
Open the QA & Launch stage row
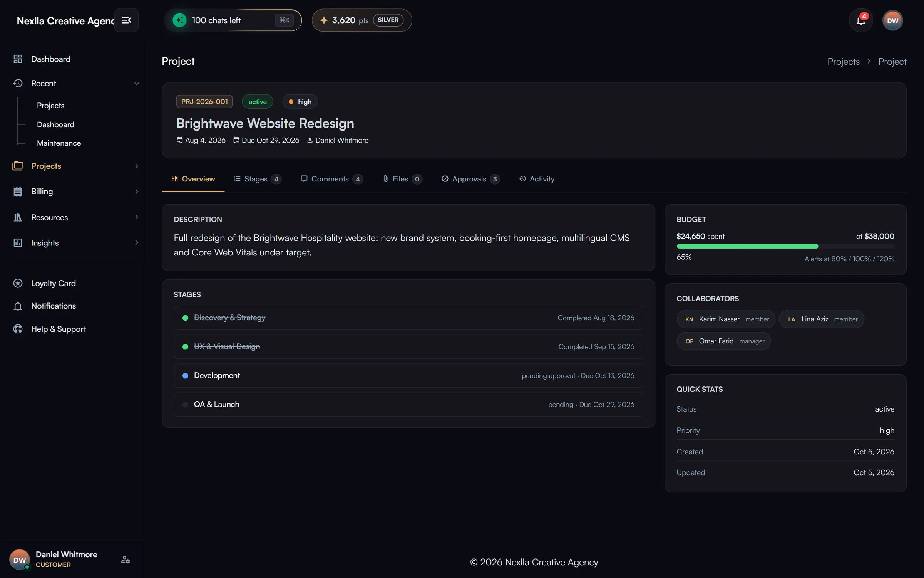pos(408,405)
